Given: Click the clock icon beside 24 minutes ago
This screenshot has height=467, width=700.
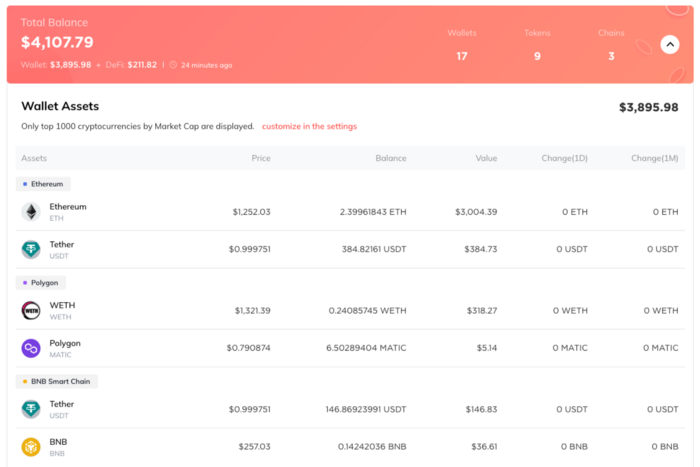Looking at the screenshot, I should pyautogui.click(x=173, y=65).
